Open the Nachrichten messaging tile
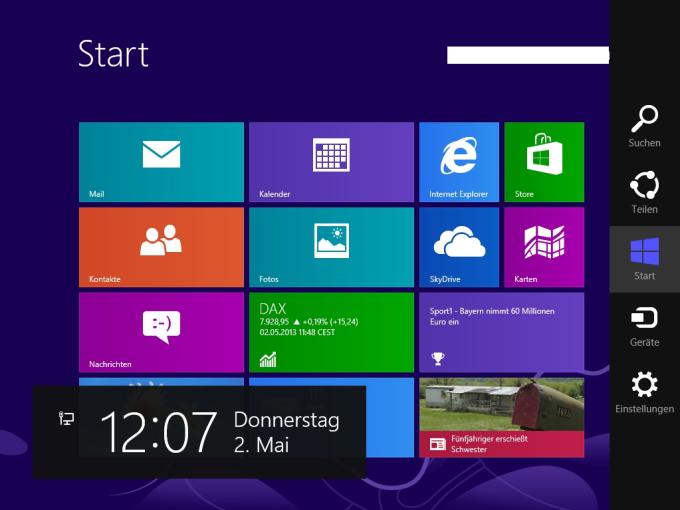680x510 pixels. pos(161,332)
